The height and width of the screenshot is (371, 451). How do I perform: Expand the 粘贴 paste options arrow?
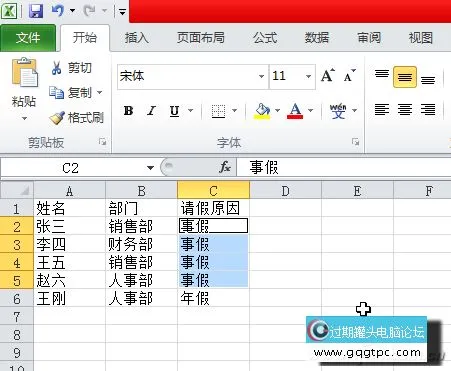click(x=24, y=118)
